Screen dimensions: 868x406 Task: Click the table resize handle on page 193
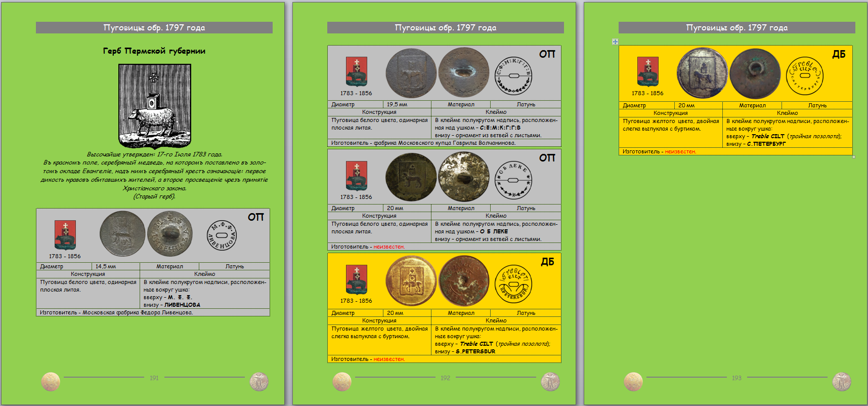tap(854, 157)
